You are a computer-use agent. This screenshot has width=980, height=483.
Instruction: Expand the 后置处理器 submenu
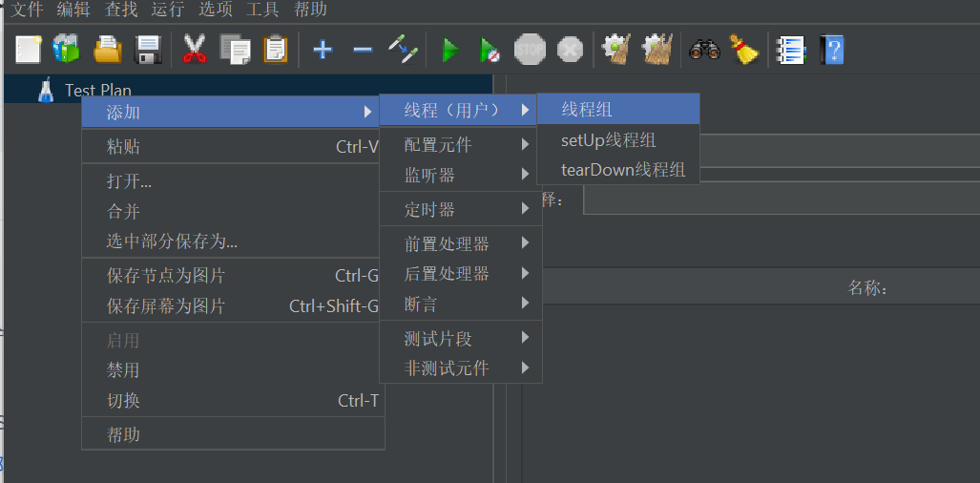coord(461,273)
